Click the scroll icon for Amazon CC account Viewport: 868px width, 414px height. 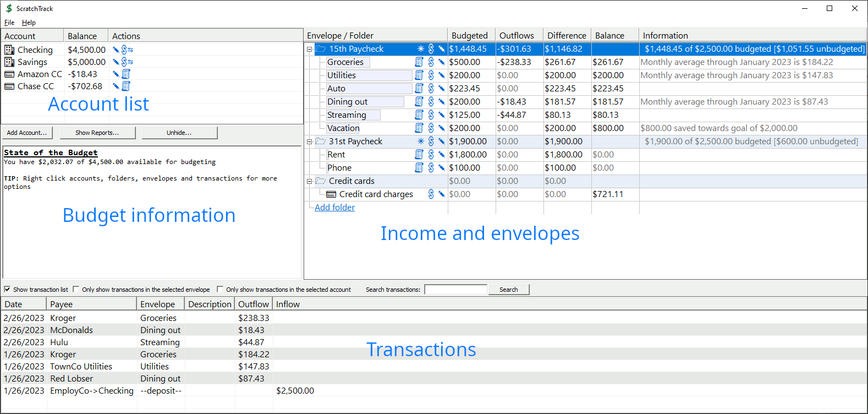(x=126, y=74)
